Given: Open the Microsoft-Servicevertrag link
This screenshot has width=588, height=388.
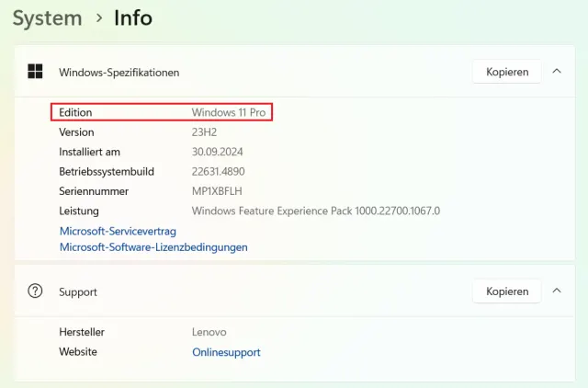Looking at the screenshot, I should (x=118, y=231).
